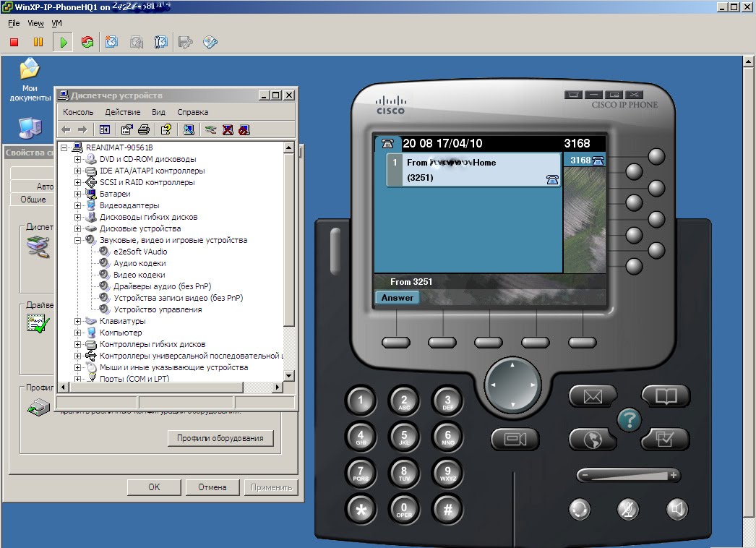The image size is (756, 548).
Task: Open the Вид menu in Device Manager
Action: tap(158, 112)
